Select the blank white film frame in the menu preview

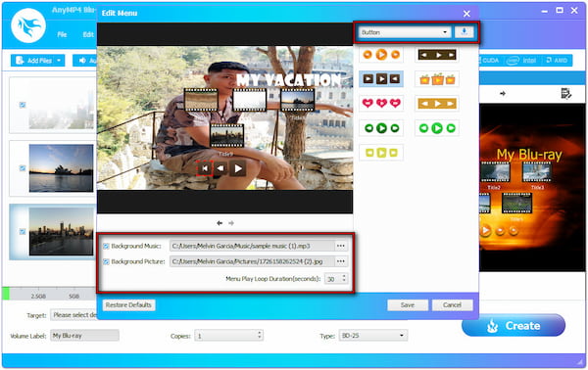click(249, 100)
